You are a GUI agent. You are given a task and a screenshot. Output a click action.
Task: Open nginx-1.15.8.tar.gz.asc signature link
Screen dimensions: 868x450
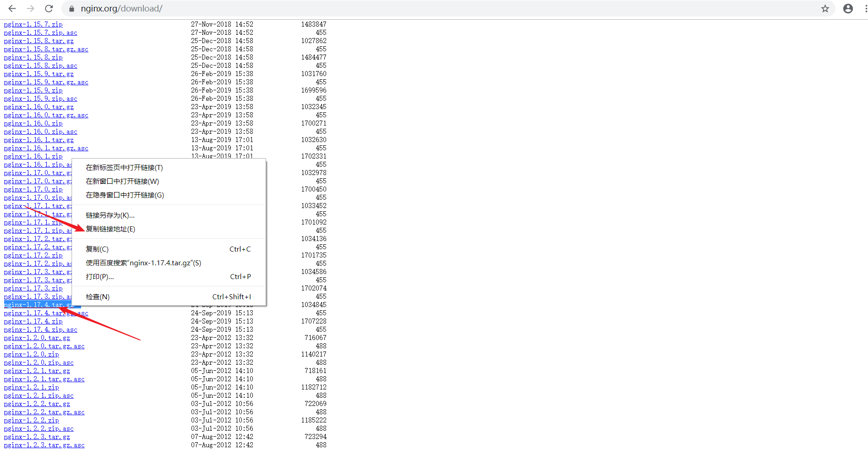(x=46, y=49)
